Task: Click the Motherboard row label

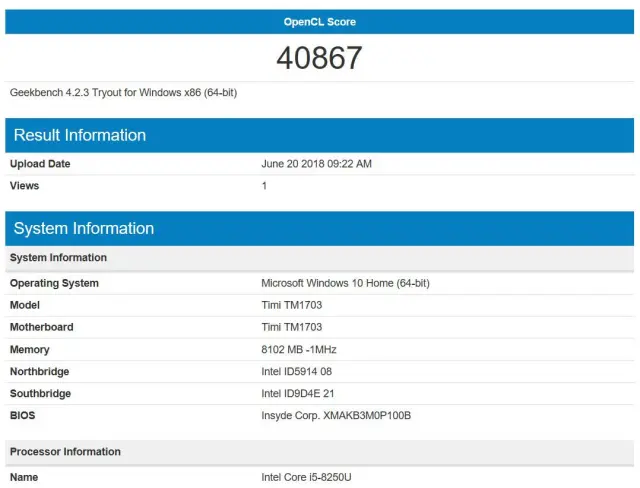Action: click(x=41, y=328)
